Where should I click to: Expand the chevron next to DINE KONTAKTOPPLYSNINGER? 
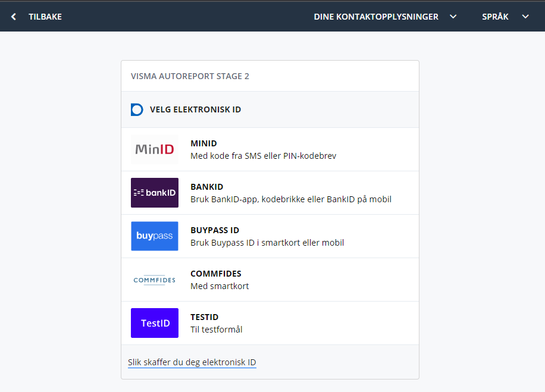[453, 17]
